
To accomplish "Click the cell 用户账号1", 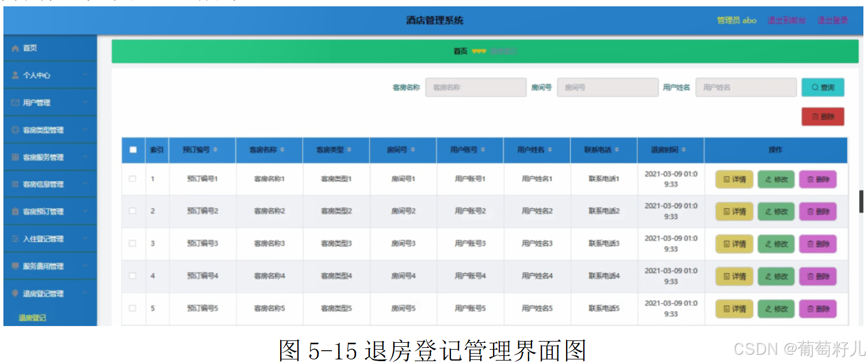I will click(x=470, y=179).
